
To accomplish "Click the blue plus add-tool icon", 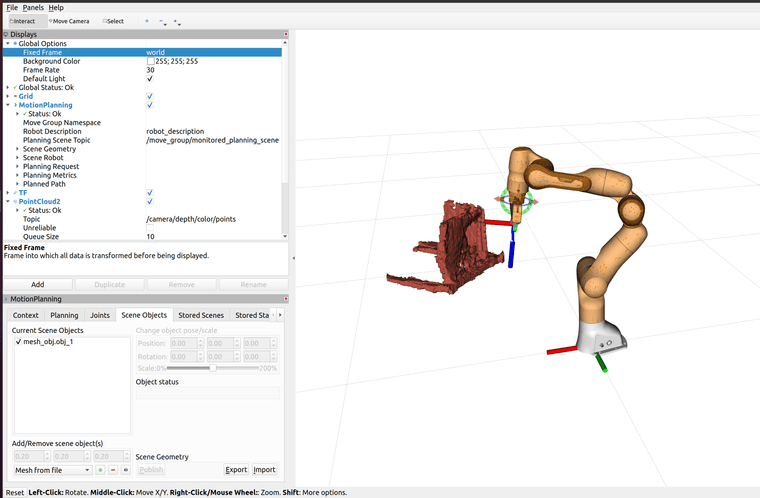I will pyautogui.click(x=147, y=21).
